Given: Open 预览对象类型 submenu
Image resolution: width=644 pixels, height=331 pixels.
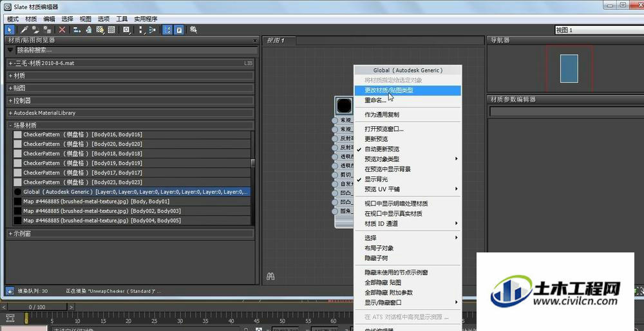Looking at the screenshot, I should [x=408, y=159].
